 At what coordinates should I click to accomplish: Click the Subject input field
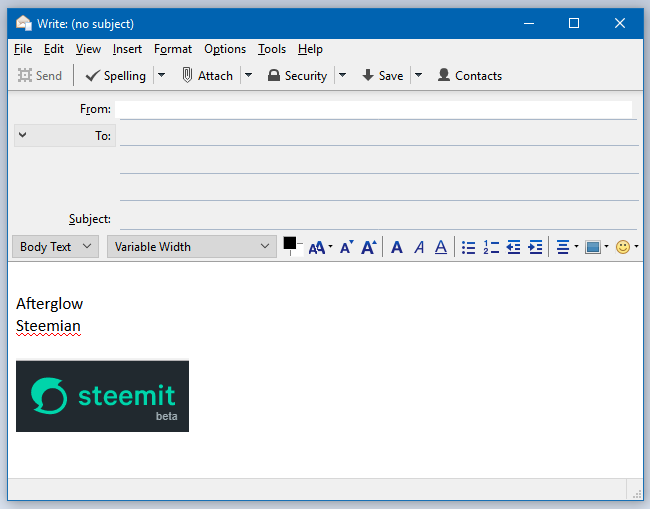(x=378, y=219)
